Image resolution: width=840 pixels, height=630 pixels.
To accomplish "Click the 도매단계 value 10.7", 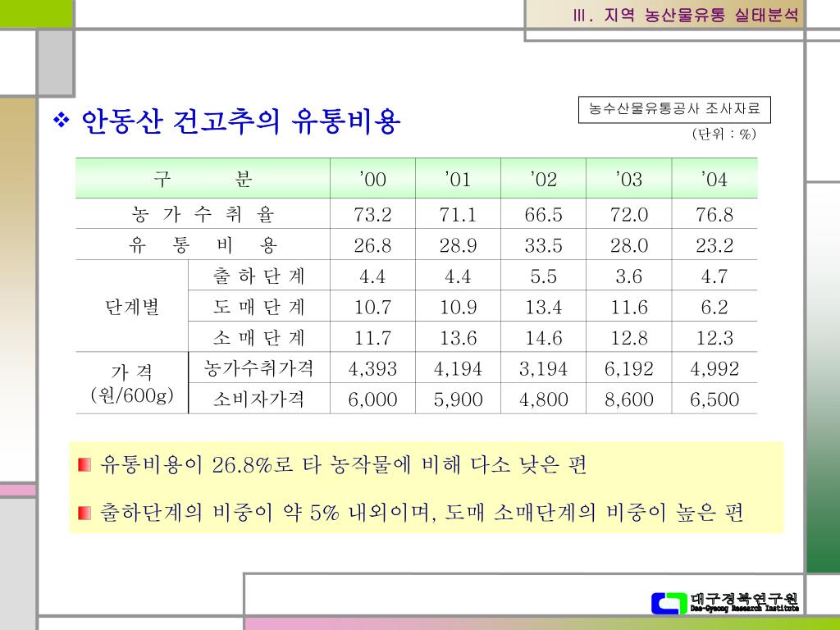I will 373,307.
